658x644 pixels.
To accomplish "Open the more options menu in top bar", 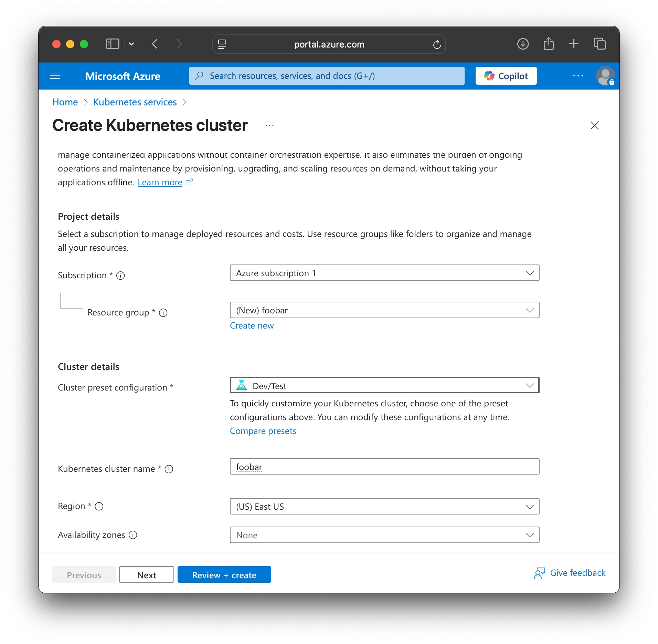I will pyautogui.click(x=578, y=76).
